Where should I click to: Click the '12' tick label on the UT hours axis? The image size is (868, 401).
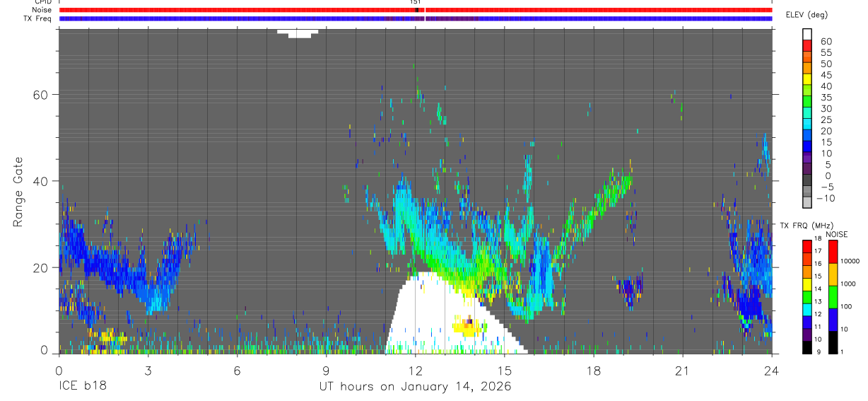click(415, 371)
